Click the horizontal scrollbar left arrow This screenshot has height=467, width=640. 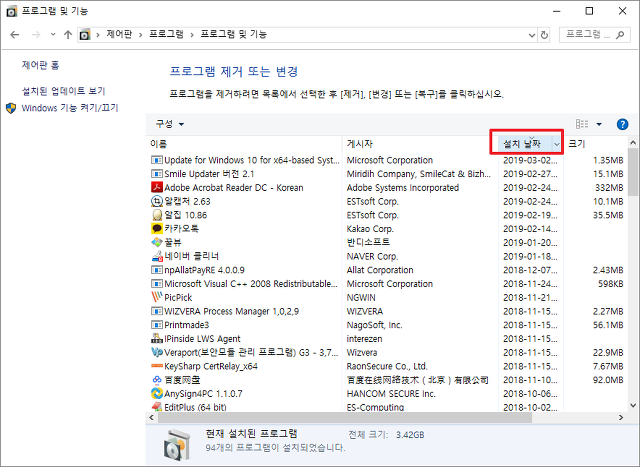coord(151,418)
